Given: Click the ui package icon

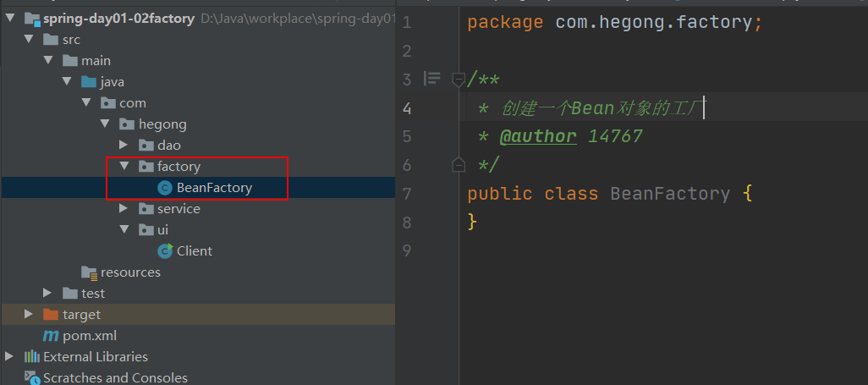Looking at the screenshot, I should [146, 230].
